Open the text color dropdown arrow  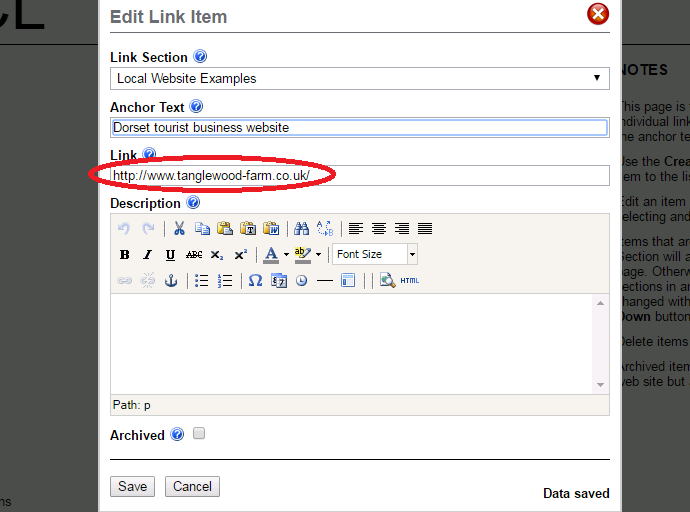pyautogui.click(x=286, y=254)
